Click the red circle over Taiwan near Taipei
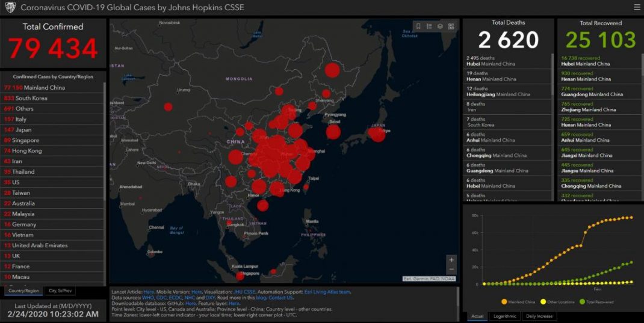Image resolution: width=644 pixels, height=323 pixels. (306, 187)
